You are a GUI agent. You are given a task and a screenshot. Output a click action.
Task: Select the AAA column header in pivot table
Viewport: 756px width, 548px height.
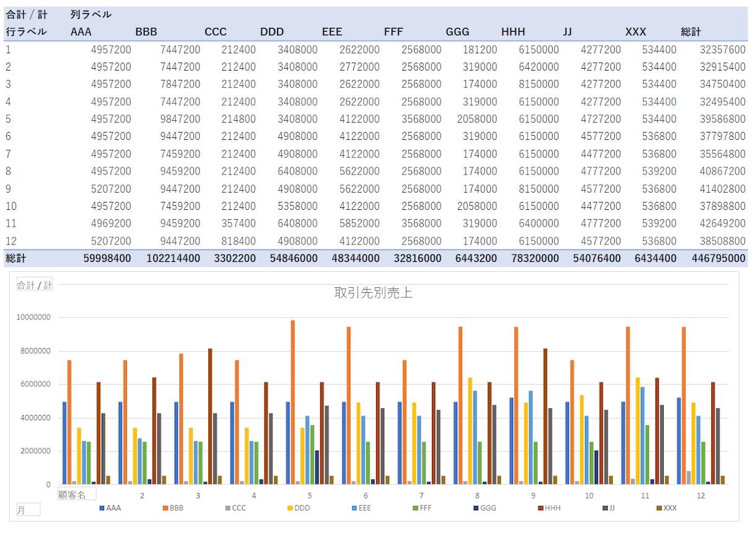click(81, 32)
